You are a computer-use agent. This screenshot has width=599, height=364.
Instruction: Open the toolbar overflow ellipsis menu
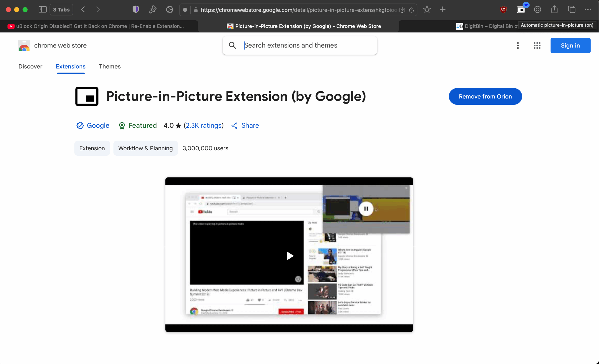[588, 10]
